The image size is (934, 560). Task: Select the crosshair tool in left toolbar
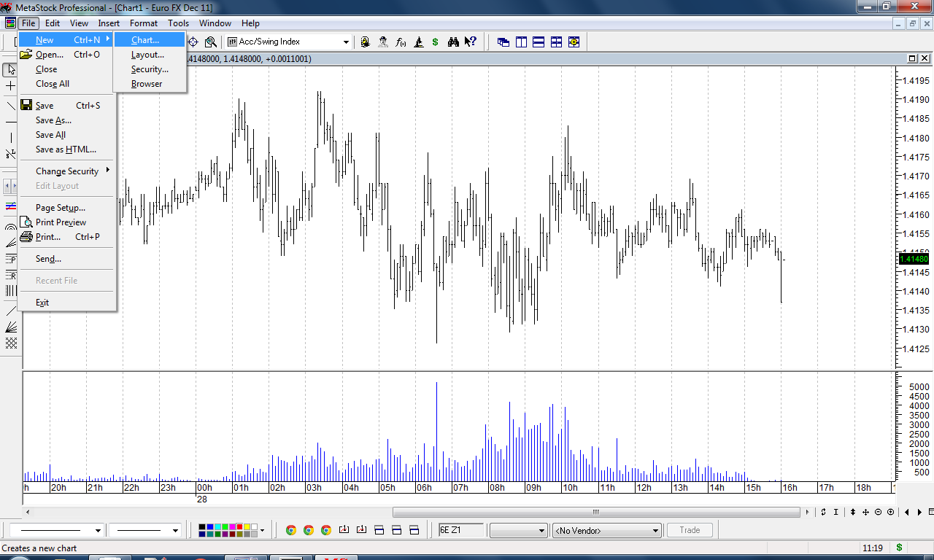pyautogui.click(x=11, y=86)
